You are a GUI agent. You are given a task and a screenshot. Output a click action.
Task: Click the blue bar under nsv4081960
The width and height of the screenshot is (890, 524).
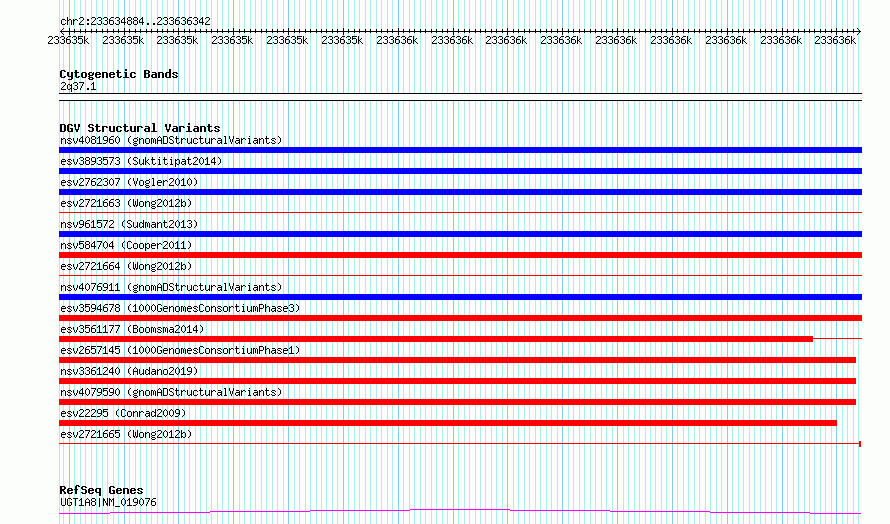460,150
